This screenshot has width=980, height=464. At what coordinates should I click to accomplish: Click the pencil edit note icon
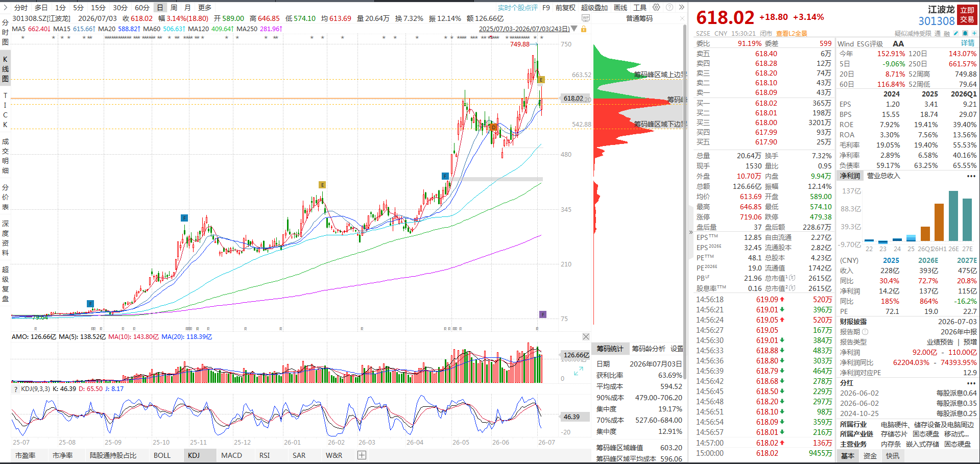click(x=956, y=33)
